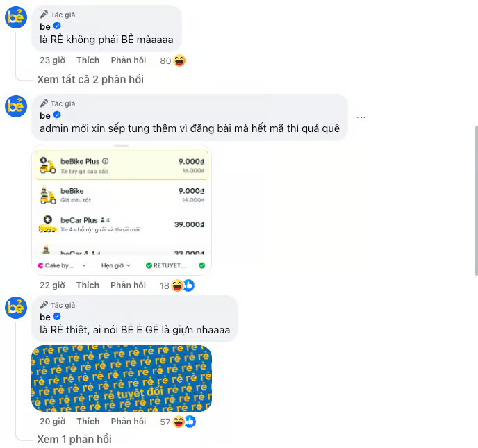The height and width of the screenshot is (448, 478).
Task: Select the beCar Plus ride option
Action: (122, 224)
